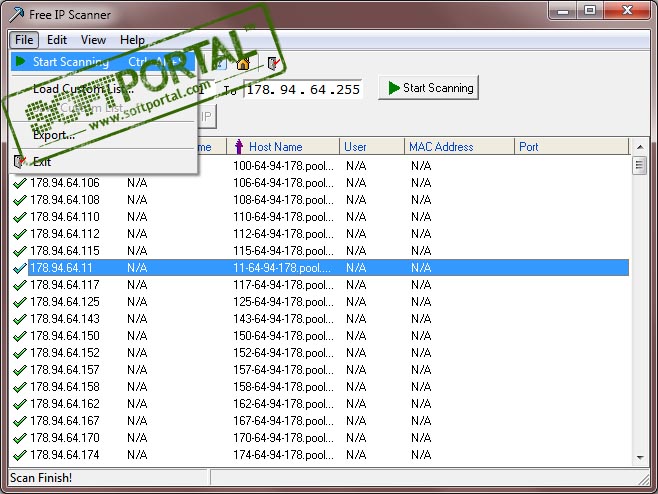The width and height of the screenshot is (658, 494).
Task: Click the checkmark of highlighted row 178.94.64.11
Action: 20,268
